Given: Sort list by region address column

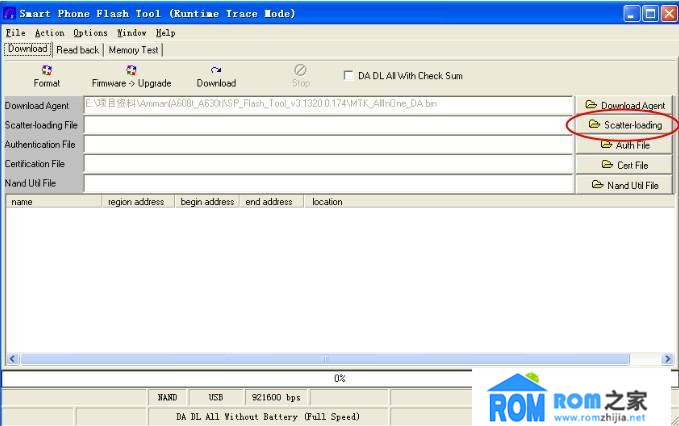Looking at the screenshot, I should click(x=136, y=201).
